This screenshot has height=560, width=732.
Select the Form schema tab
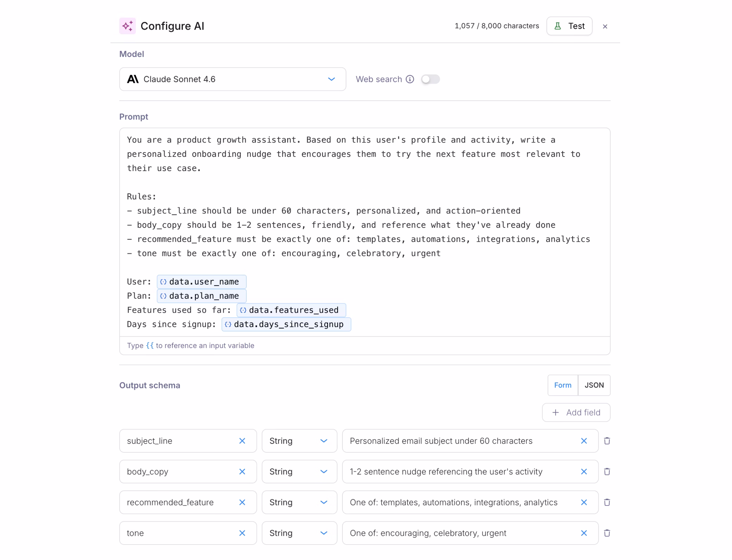click(x=563, y=385)
